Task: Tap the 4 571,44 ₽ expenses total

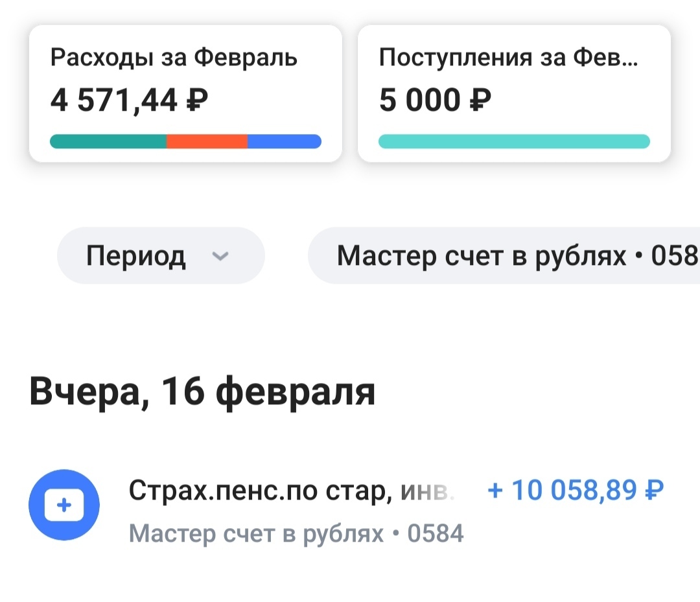Action: (130, 100)
